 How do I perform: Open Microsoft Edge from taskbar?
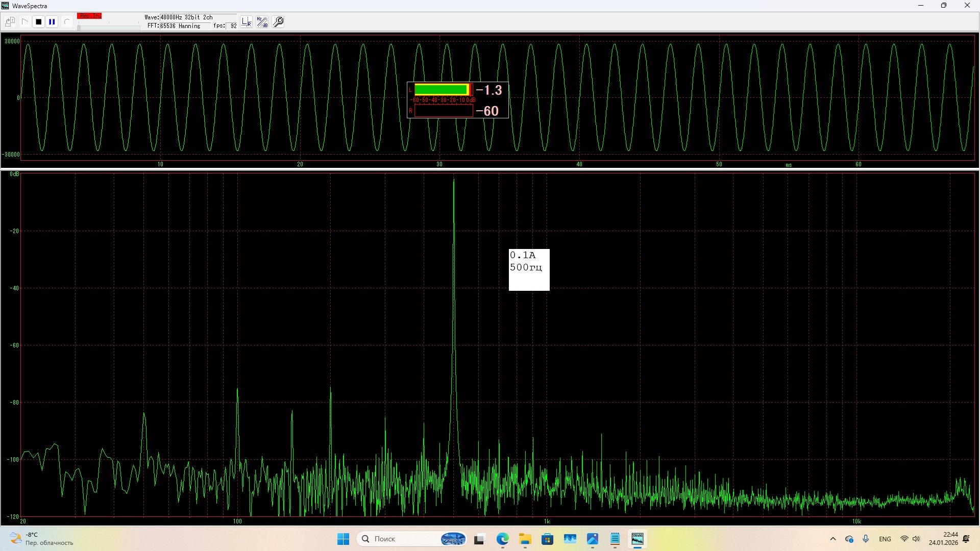[x=502, y=539]
